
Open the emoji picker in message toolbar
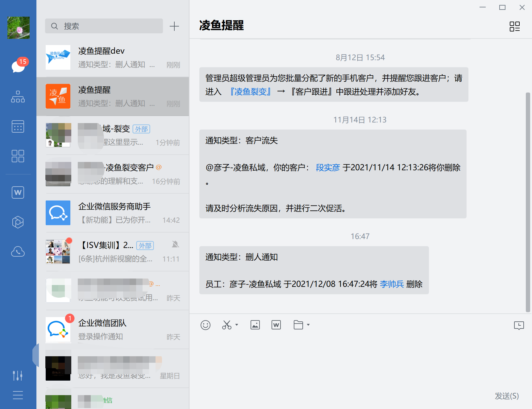[206, 325]
